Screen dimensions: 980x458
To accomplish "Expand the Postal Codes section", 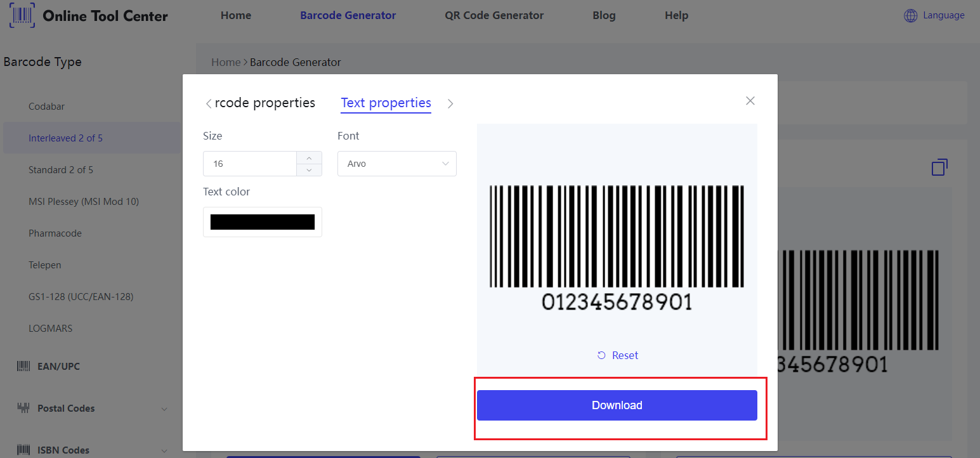I will [x=165, y=409].
